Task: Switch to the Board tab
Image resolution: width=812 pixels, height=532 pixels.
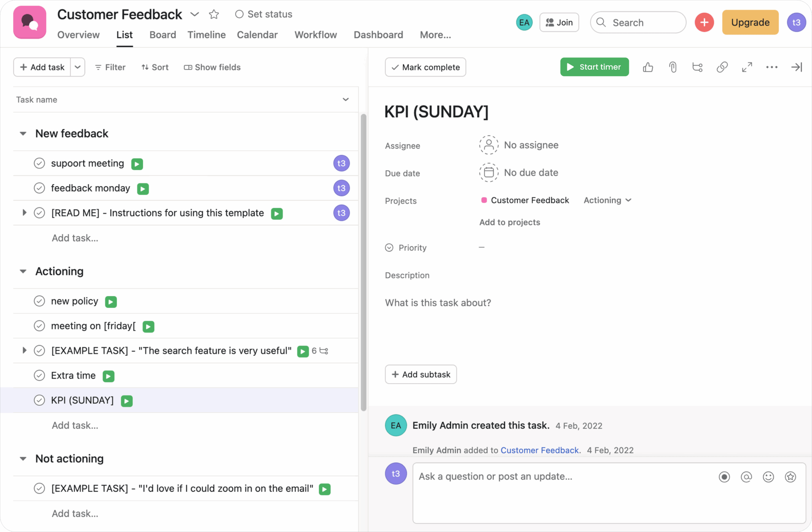Action: [163, 35]
